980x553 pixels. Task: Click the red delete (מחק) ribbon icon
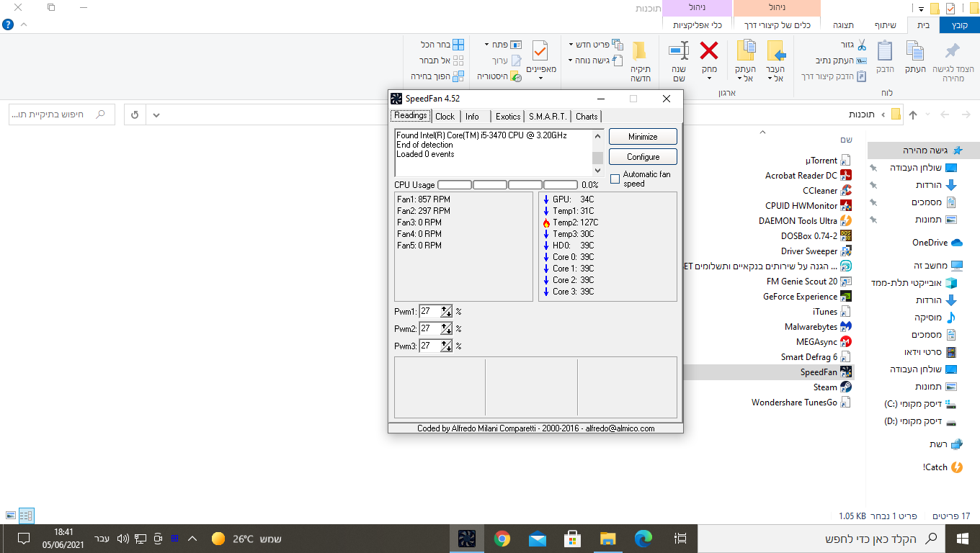[709, 50]
